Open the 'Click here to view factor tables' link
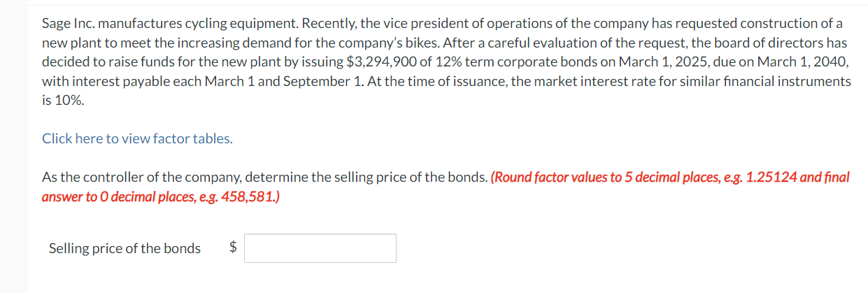Image resolution: width=868 pixels, height=293 pixels. pos(137,138)
